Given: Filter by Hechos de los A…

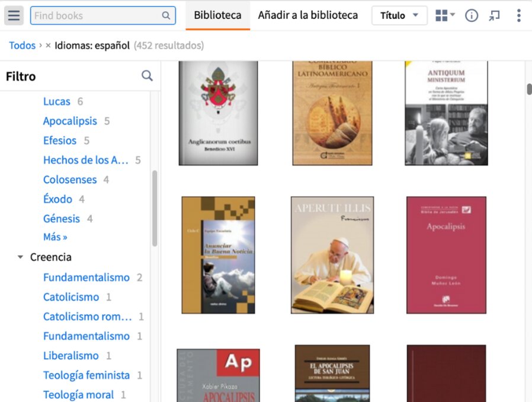Looking at the screenshot, I should click(x=86, y=160).
